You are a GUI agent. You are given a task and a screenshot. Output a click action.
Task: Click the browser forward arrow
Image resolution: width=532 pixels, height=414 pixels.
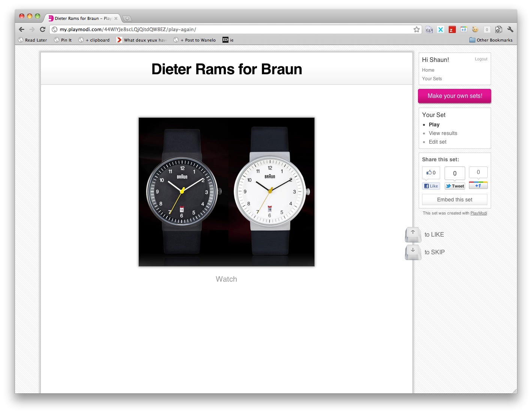tap(32, 29)
